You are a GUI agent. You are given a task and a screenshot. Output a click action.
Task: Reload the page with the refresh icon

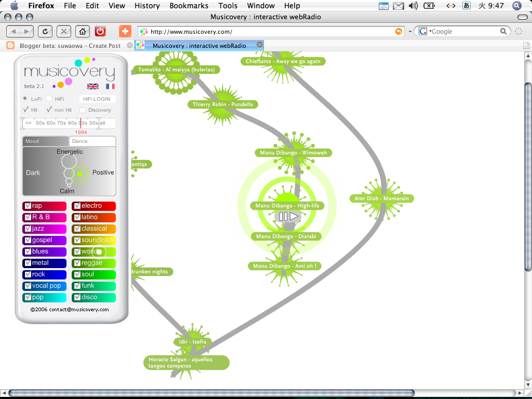[x=45, y=32]
